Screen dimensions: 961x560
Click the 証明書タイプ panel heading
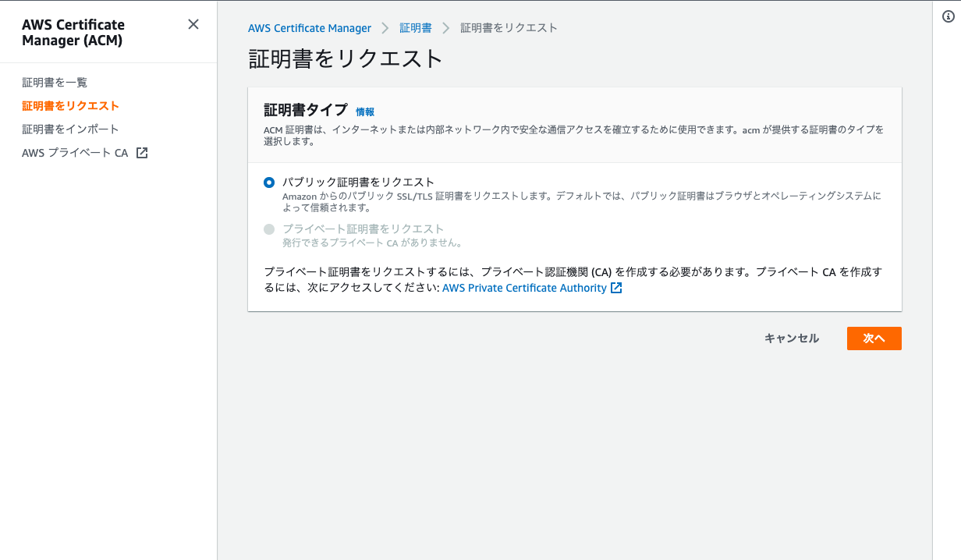(306, 110)
